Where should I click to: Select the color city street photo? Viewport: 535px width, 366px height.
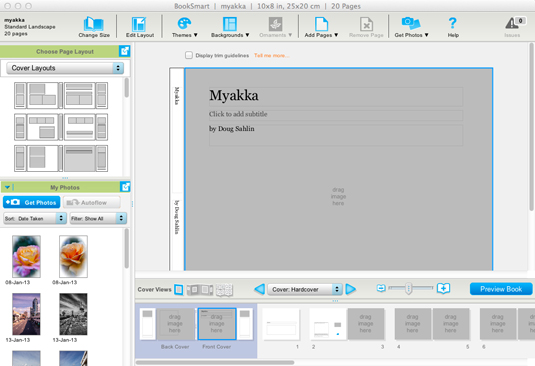click(x=26, y=314)
